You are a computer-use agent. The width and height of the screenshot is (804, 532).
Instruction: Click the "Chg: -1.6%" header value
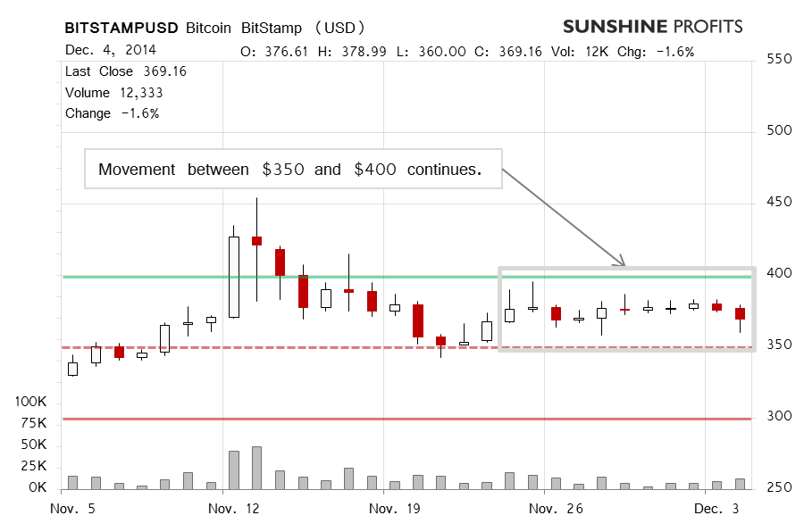pos(656,52)
